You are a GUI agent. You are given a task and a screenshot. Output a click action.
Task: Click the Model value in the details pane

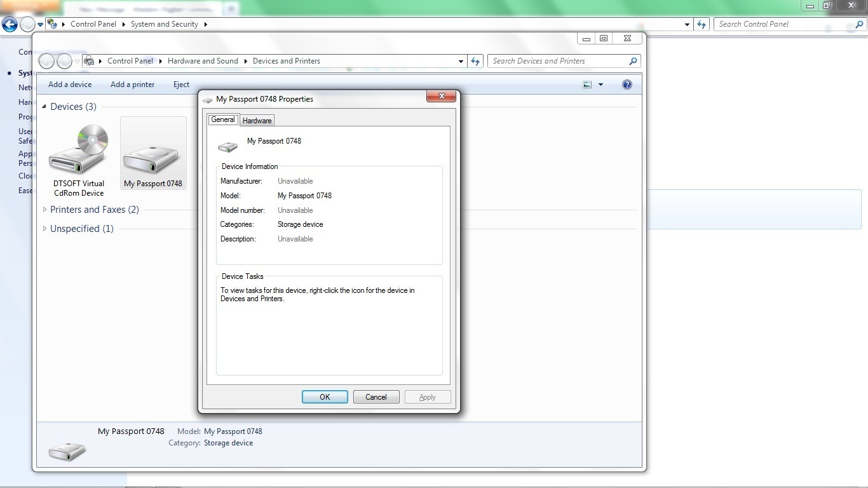pyautogui.click(x=233, y=431)
